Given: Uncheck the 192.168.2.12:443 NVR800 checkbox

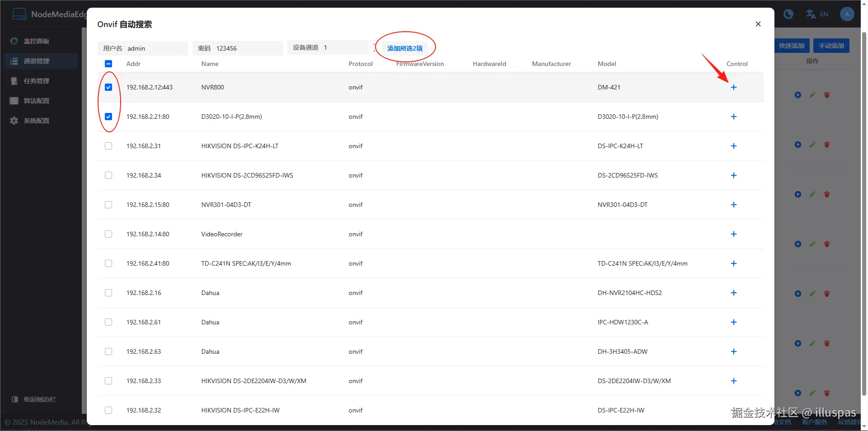Looking at the screenshot, I should [108, 87].
